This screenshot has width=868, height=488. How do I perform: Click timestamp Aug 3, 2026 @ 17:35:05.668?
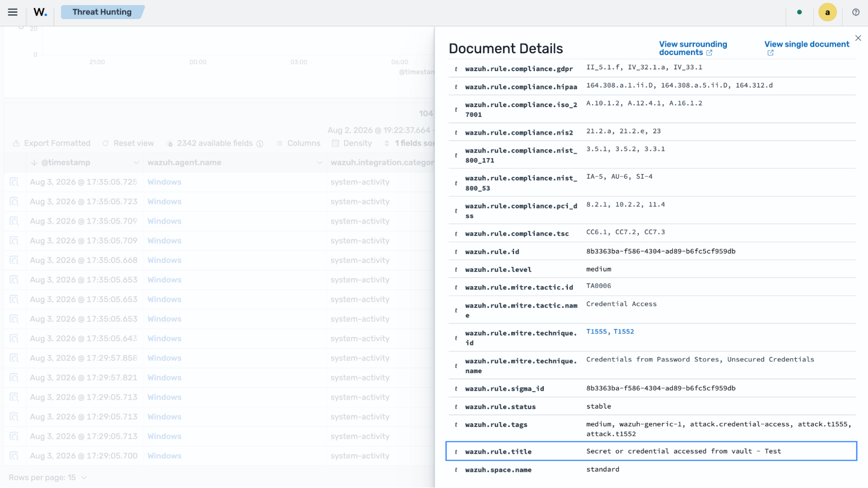(x=83, y=260)
